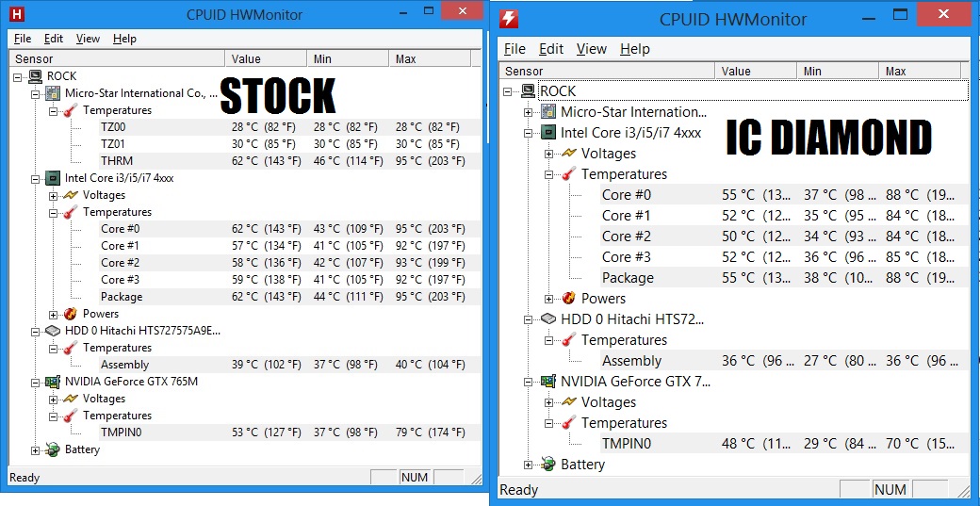Click Intel Core thermometer icon in STOCK window
This screenshot has width=980, height=506.
[71, 212]
